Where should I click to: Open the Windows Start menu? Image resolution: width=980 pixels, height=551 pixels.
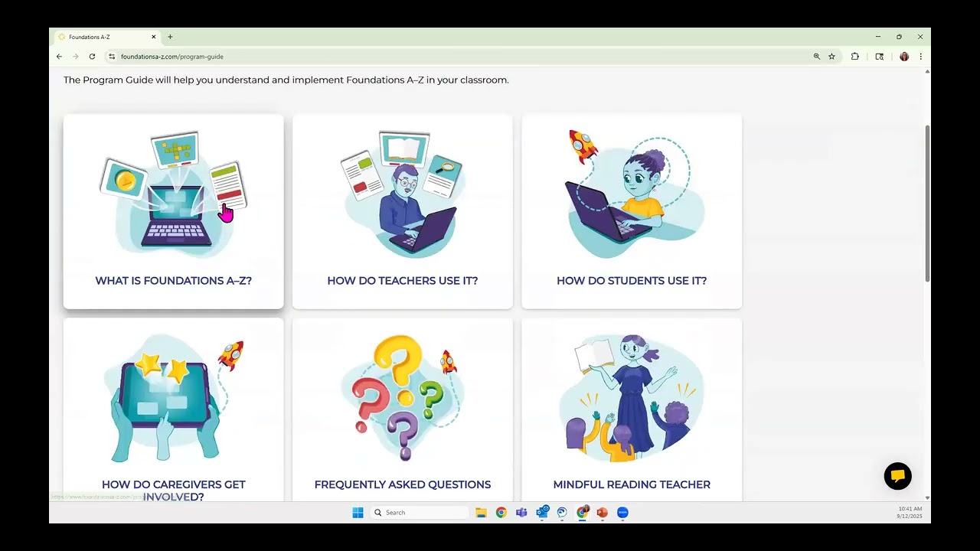click(358, 513)
